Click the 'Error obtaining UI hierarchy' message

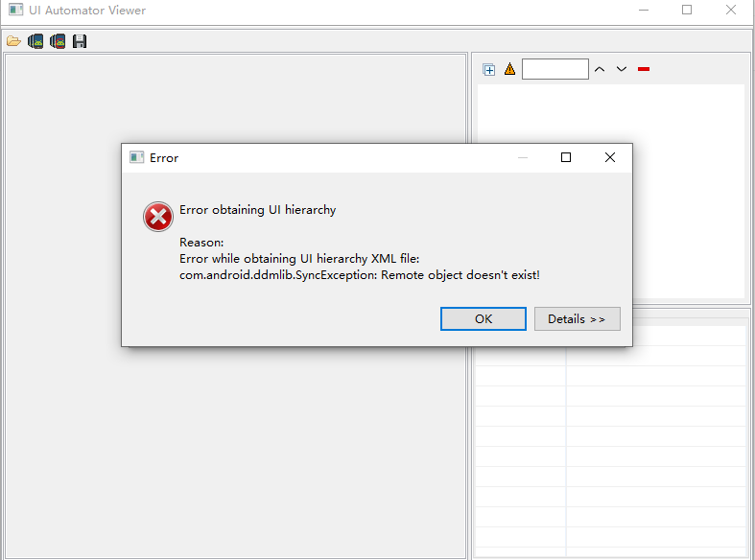258,210
